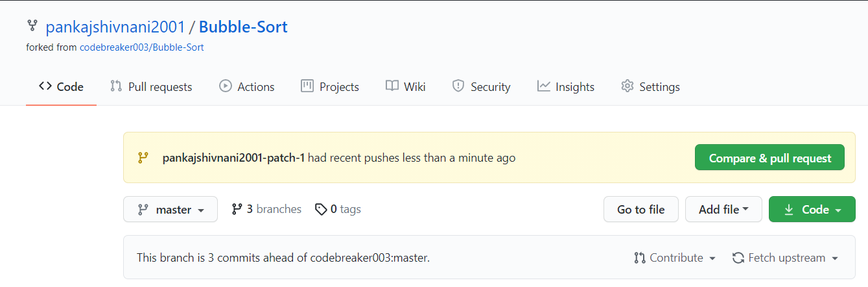
Task: Expand the Contribute menu
Action: click(x=675, y=258)
